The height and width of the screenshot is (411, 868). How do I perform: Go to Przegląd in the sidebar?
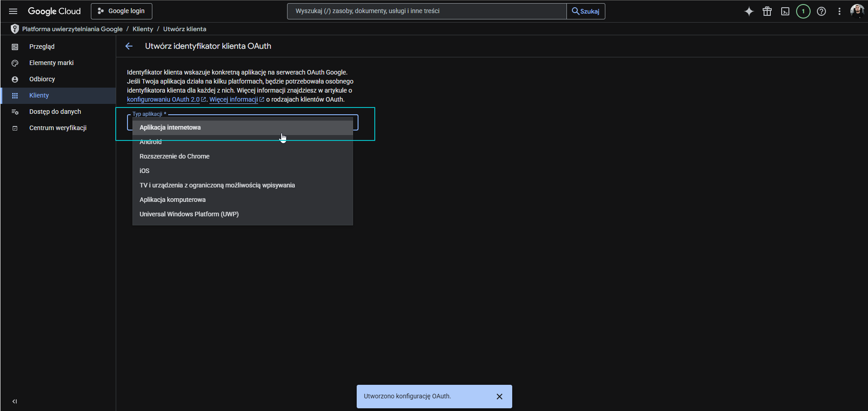pos(42,47)
